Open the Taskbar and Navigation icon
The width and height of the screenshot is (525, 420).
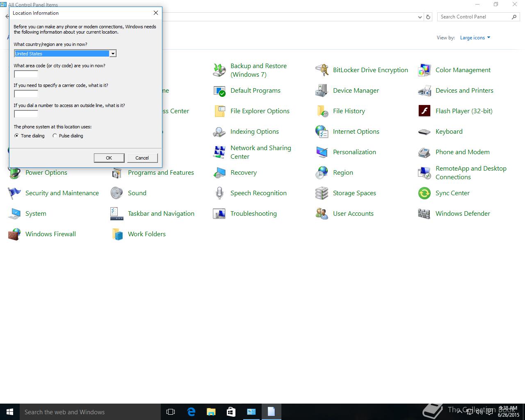tap(117, 214)
